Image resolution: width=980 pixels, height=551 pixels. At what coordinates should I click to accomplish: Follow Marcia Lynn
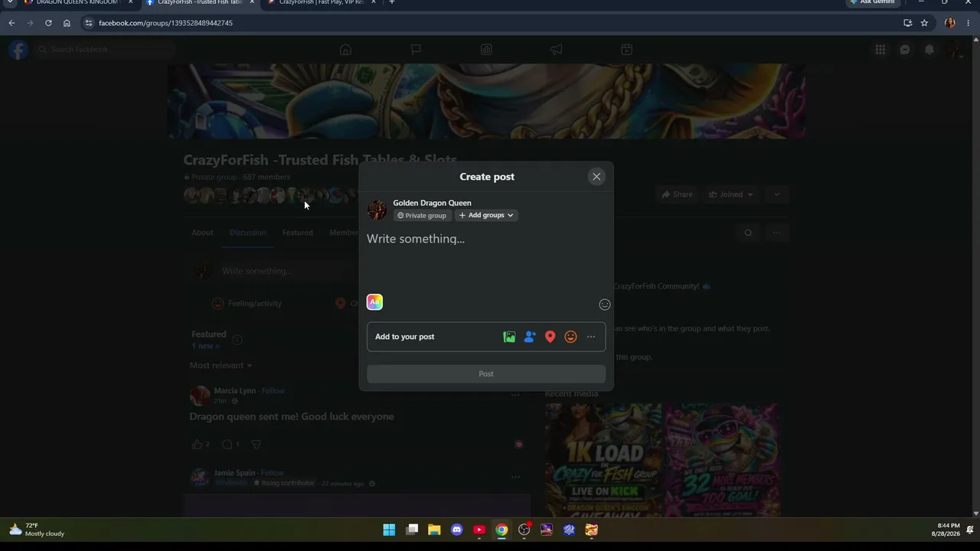coord(273,391)
